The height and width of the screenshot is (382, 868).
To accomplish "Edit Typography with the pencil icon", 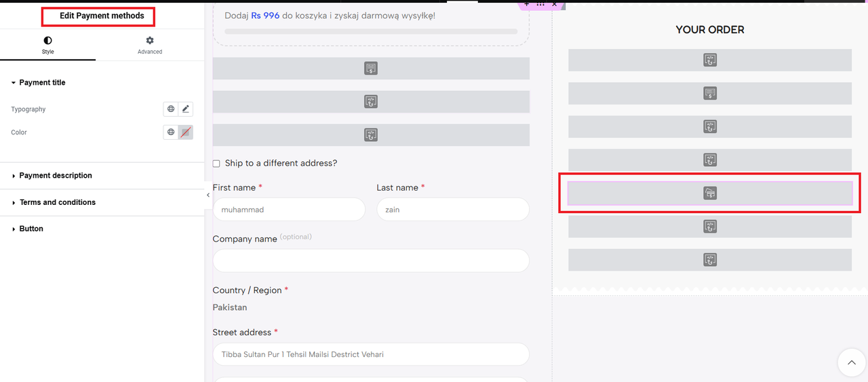I will click(186, 109).
